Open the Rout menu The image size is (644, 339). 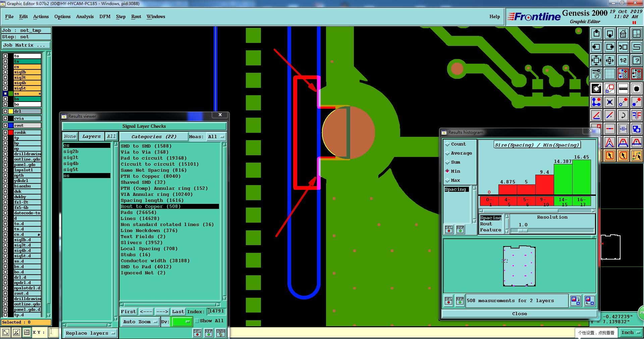point(136,16)
